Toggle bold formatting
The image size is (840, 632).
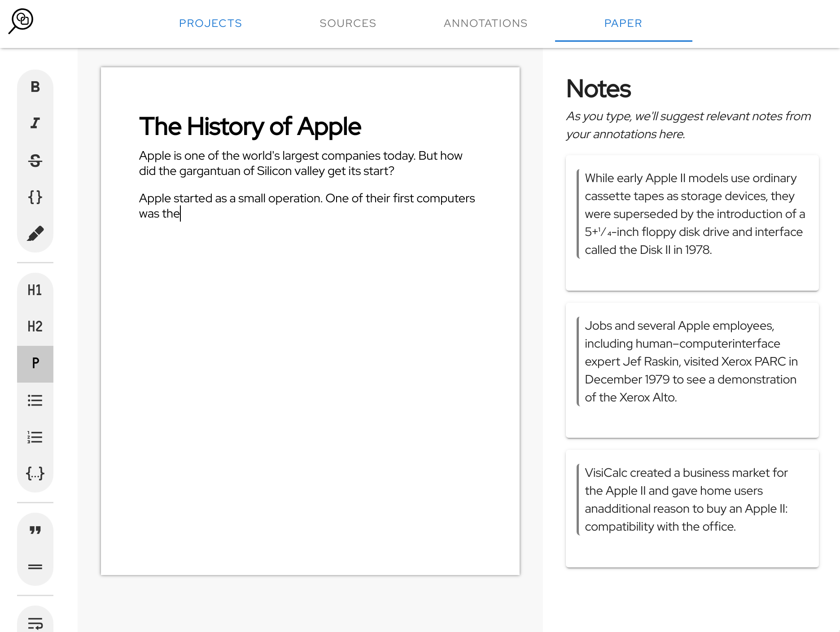coord(35,87)
